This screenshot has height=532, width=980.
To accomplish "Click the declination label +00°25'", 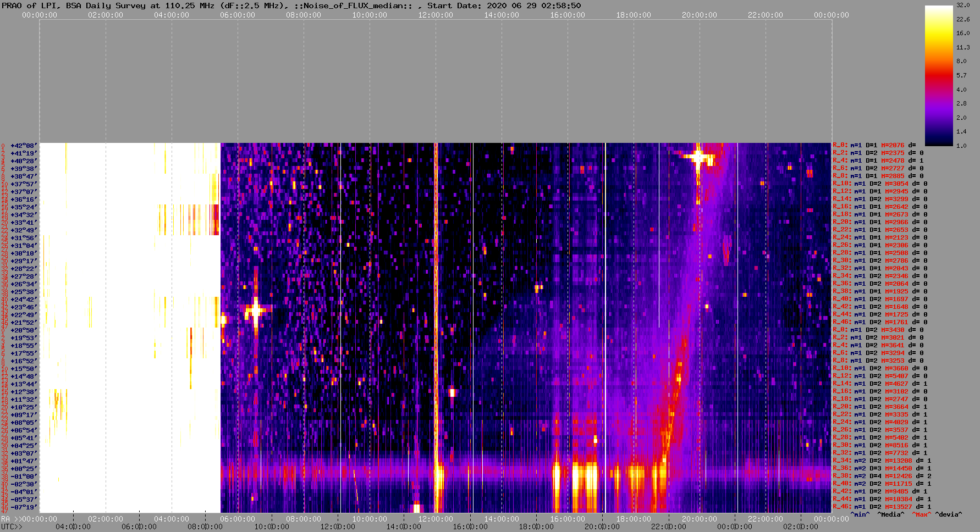I will [24, 469].
